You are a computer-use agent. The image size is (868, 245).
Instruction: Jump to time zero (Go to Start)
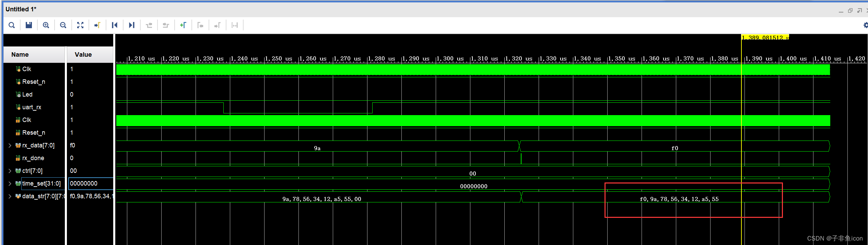pyautogui.click(x=115, y=25)
